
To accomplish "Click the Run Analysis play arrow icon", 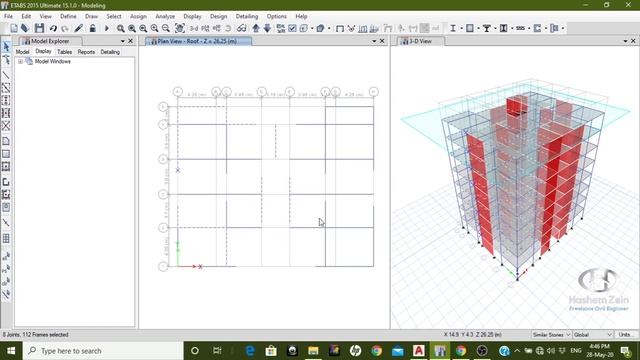I will click(107, 28).
